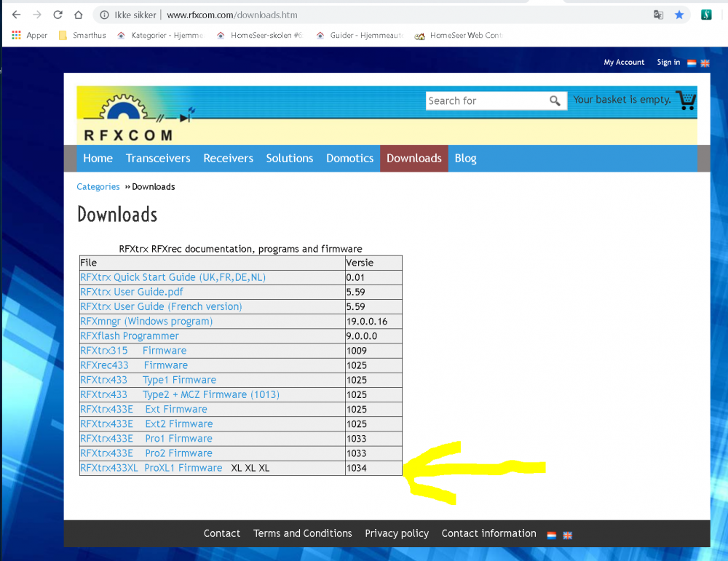Download RFXmngr (Windows program)
Image resolution: width=728 pixels, height=561 pixels.
point(146,322)
